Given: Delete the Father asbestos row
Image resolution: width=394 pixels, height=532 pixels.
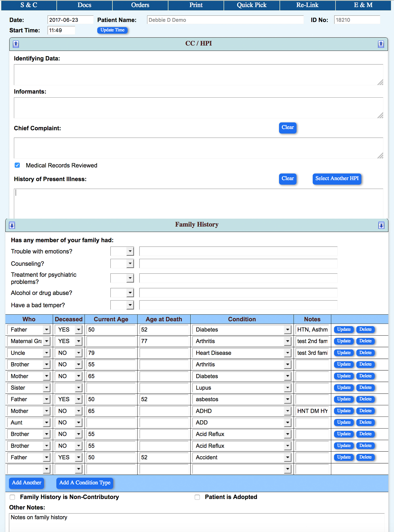Looking at the screenshot, I should click(x=365, y=399).
